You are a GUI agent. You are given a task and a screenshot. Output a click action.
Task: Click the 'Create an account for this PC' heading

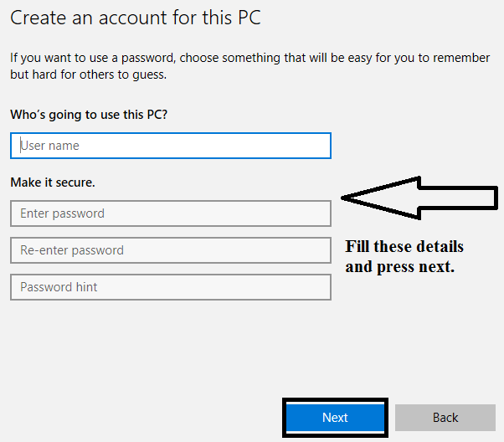tap(136, 18)
